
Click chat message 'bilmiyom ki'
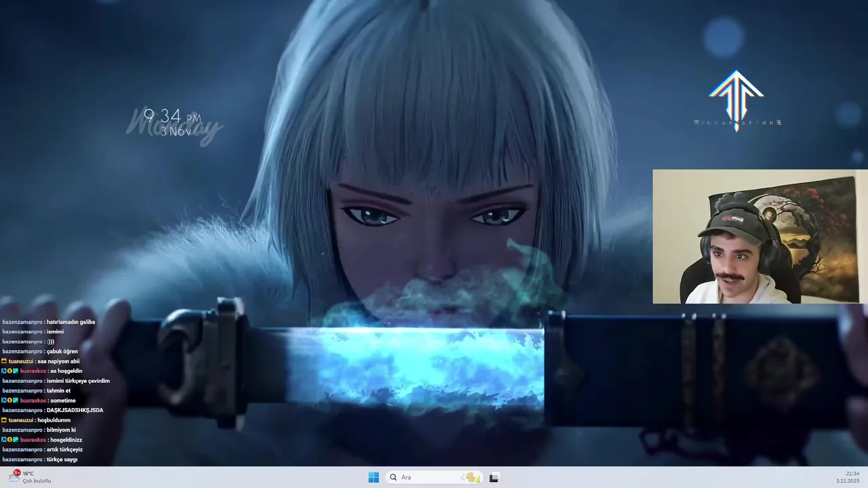tap(60, 430)
